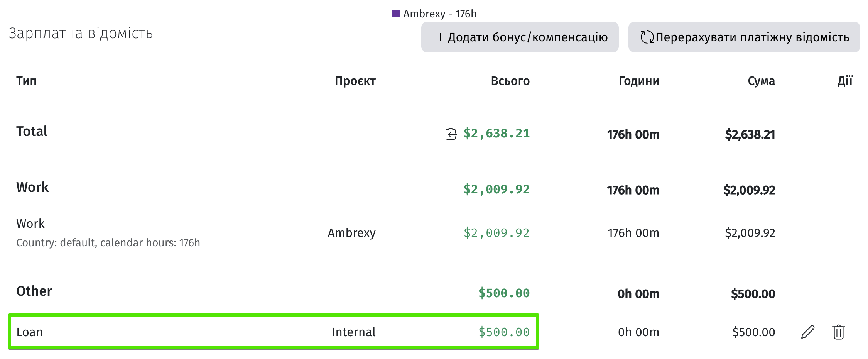Click the bold Work section heading

[x=32, y=187]
